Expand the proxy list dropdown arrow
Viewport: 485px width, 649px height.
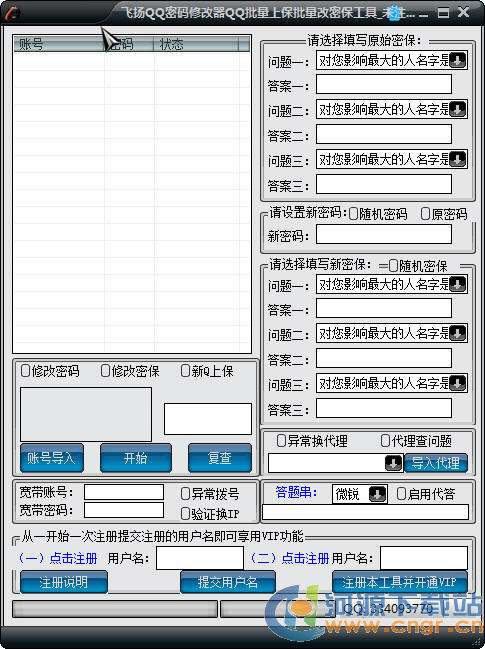pyautogui.click(x=394, y=463)
